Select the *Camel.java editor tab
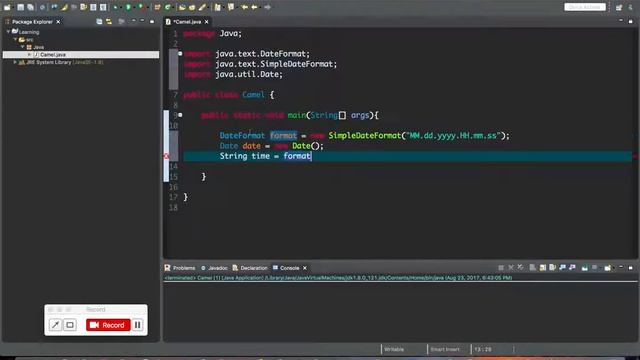Screen dimensions: 640x360 [x=187, y=22]
